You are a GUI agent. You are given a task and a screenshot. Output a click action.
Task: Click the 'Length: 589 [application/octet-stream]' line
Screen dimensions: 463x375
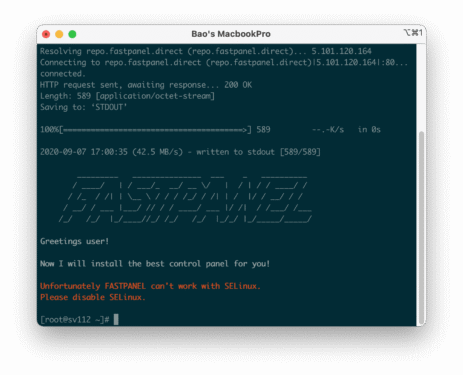(127, 96)
